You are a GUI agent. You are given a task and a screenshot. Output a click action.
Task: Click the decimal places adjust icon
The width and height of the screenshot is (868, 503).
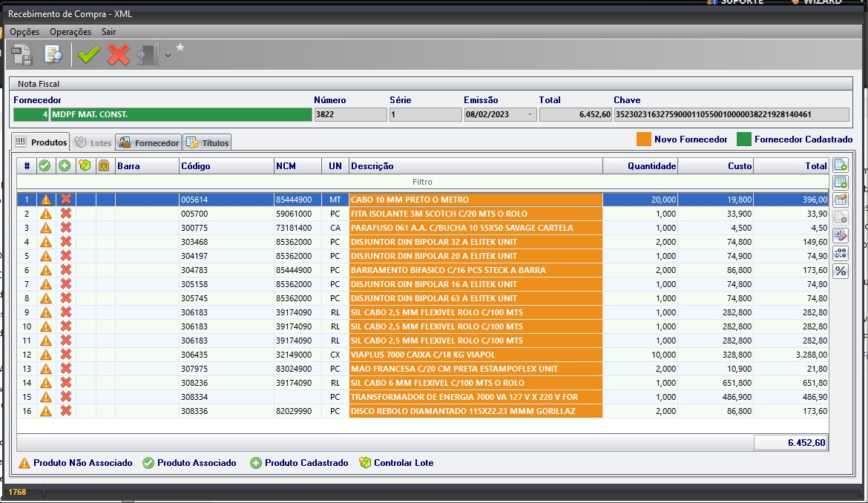(841, 254)
